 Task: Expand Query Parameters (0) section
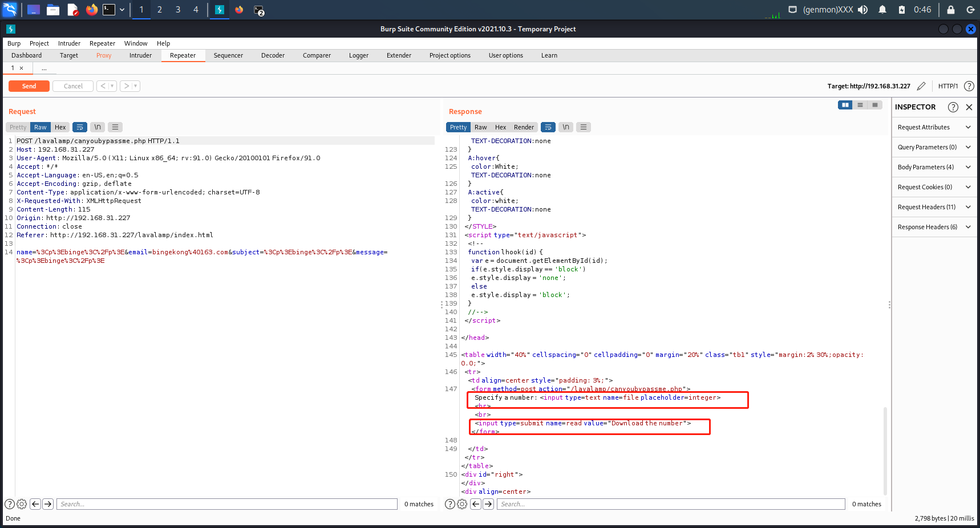tap(934, 147)
